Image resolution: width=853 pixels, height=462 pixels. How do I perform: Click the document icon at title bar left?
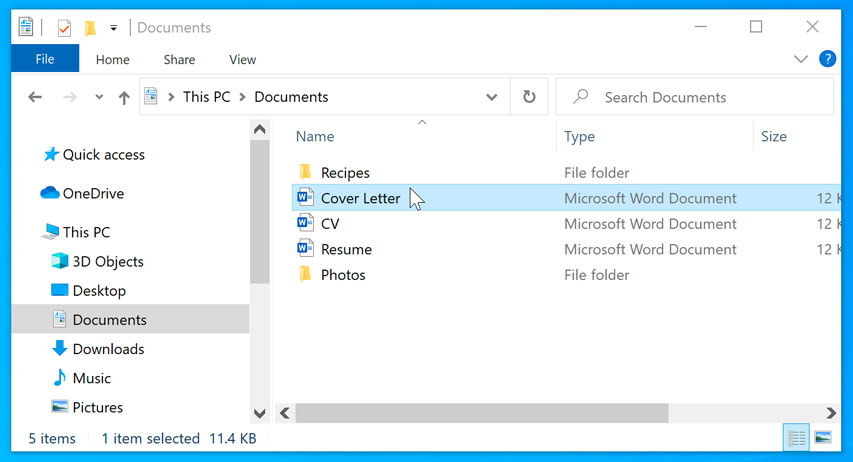pyautogui.click(x=26, y=27)
